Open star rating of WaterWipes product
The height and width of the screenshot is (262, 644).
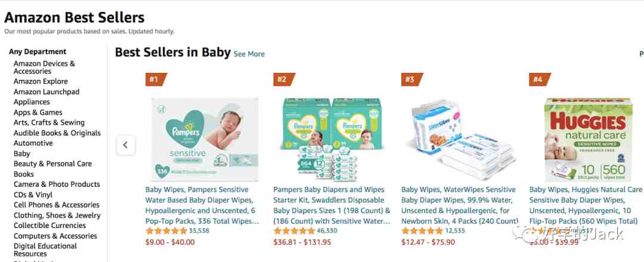[x=423, y=231]
